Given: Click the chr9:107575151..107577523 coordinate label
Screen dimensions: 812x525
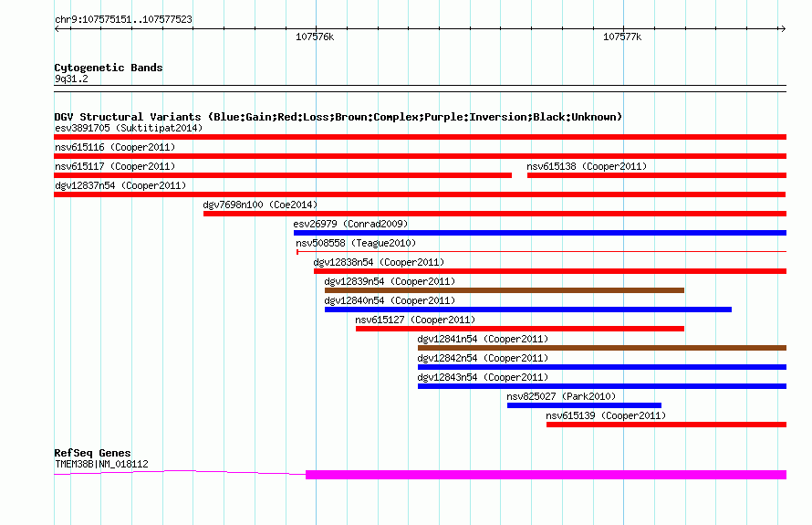Looking at the screenshot, I should click(x=123, y=20).
